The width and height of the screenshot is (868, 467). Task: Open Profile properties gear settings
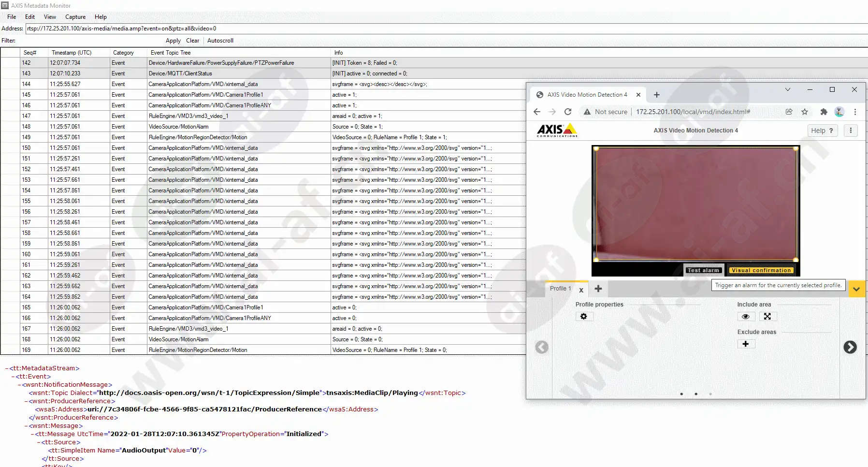coord(584,316)
